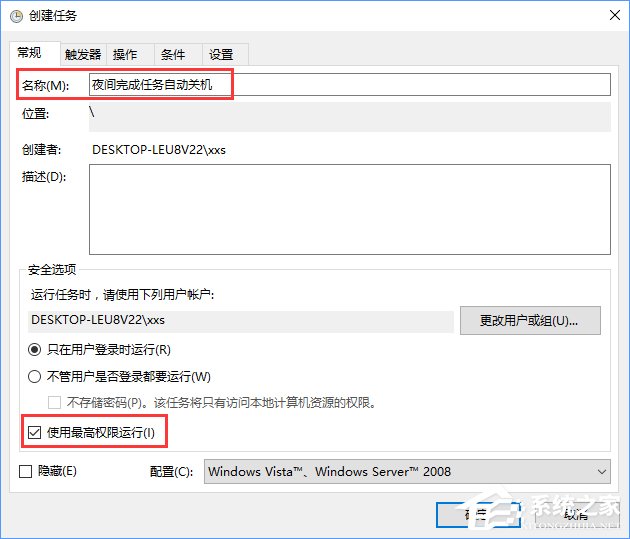Click the 运行任务时，请使用下列用户帐户 label
The image size is (630, 539).
(x=123, y=295)
